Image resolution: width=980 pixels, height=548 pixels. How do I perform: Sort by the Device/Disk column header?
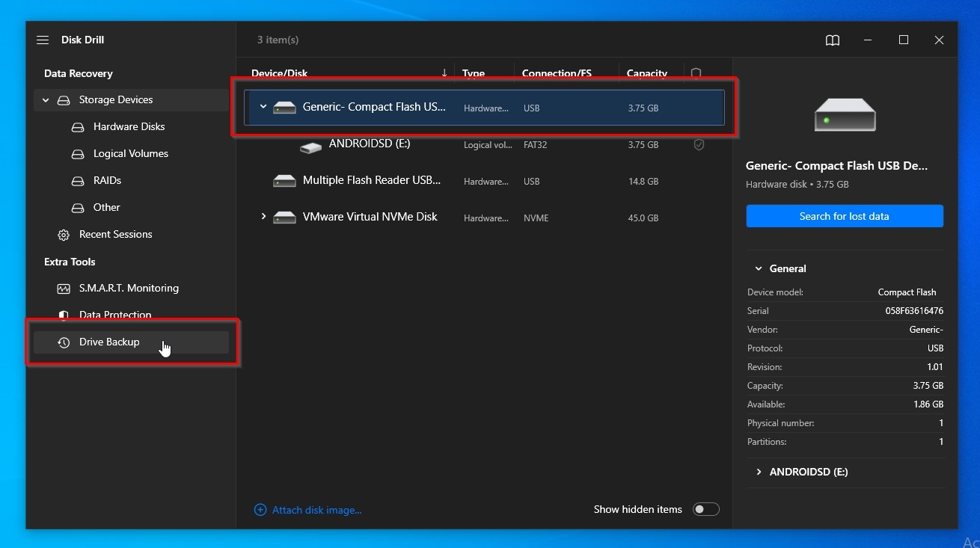pyautogui.click(x=279, y=73)
